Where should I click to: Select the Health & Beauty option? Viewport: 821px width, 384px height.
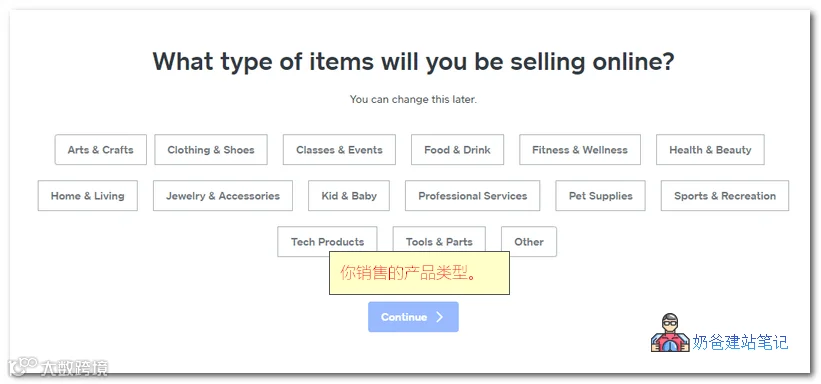tap(710, 150)
